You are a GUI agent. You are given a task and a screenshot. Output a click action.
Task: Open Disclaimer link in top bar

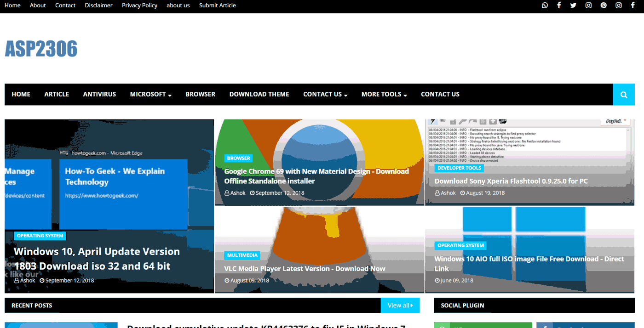pos(99,6)
